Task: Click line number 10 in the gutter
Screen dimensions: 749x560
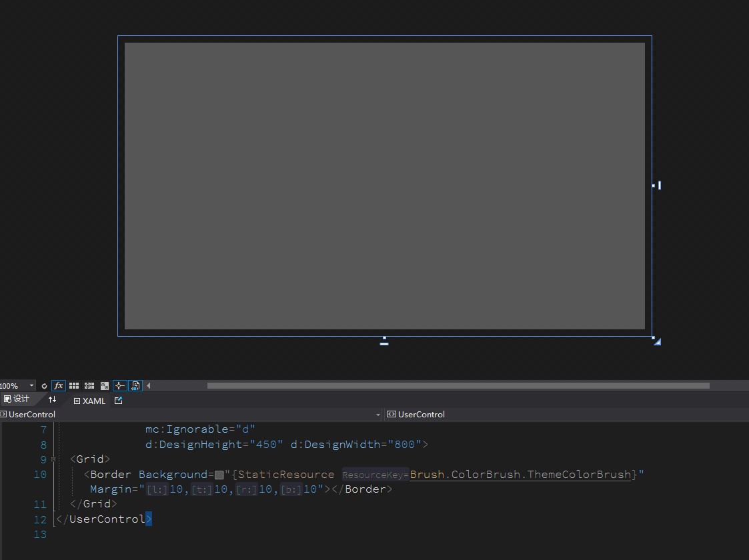Action: (40, 475)
